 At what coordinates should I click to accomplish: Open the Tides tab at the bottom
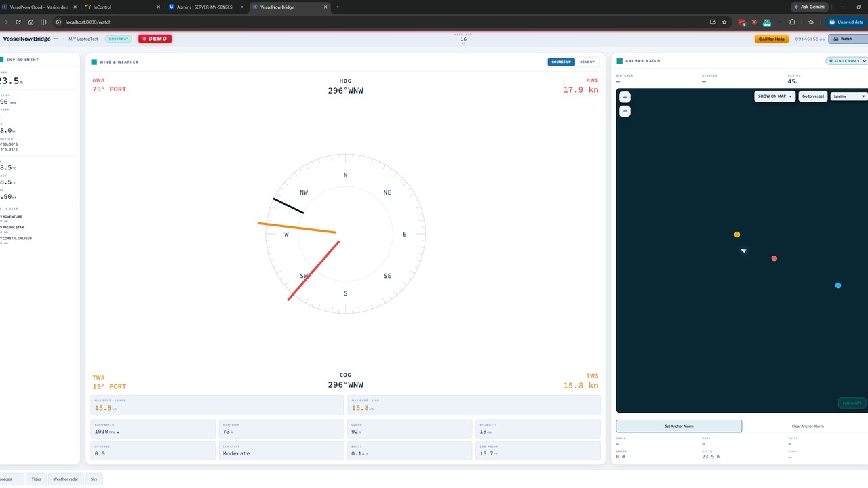(x=36, y=479)
